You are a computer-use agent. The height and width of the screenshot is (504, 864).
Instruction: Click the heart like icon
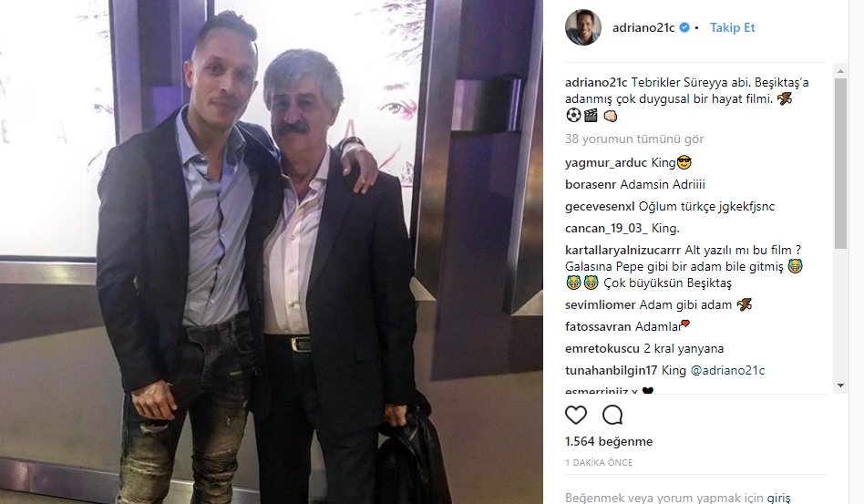(576, 415)
